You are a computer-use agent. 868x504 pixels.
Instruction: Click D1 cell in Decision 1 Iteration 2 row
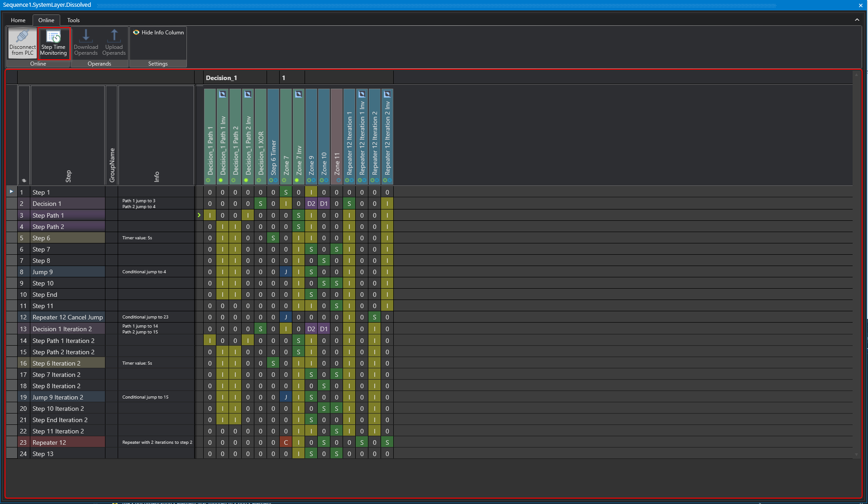[x=324, y=329]
